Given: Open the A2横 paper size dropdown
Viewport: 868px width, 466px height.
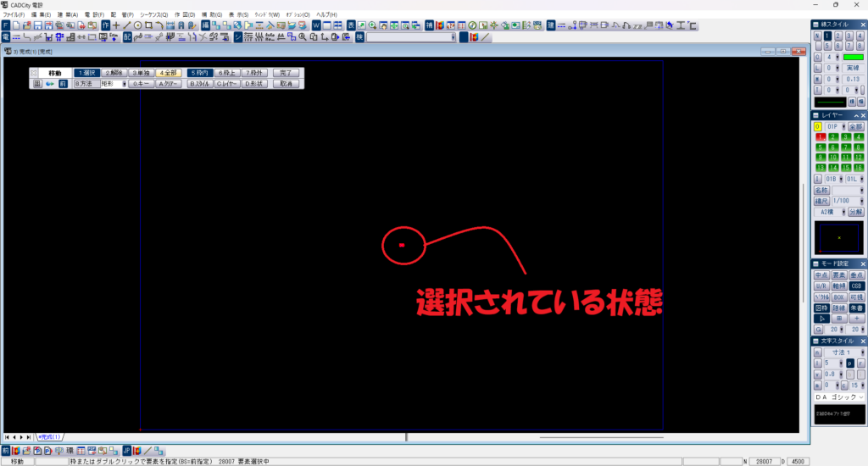Looking at the screenshot, I should 830,212.
